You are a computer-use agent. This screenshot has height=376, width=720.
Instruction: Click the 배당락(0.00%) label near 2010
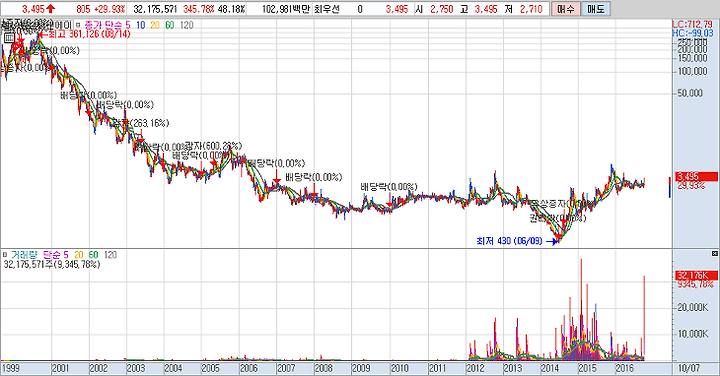click(389, 187)
